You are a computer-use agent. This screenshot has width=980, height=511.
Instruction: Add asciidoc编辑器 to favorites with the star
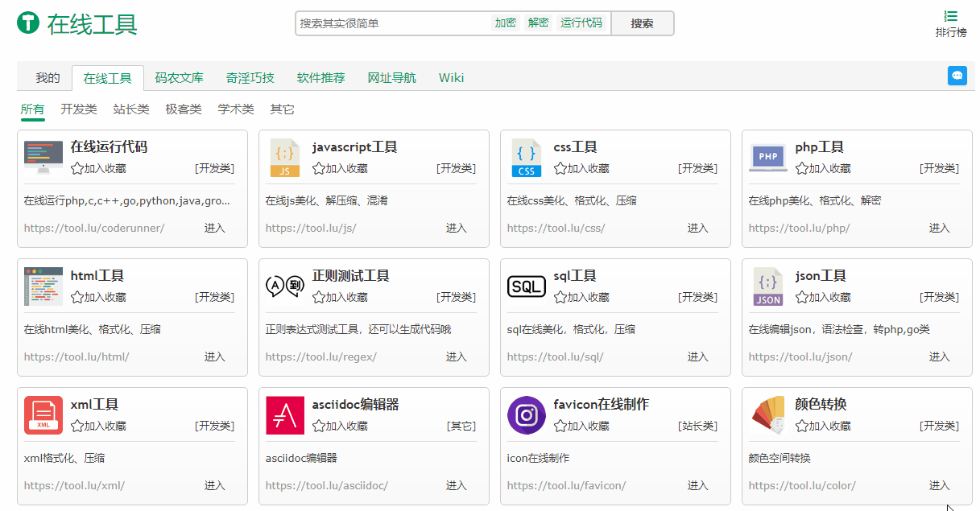click(x=319, y=426)
